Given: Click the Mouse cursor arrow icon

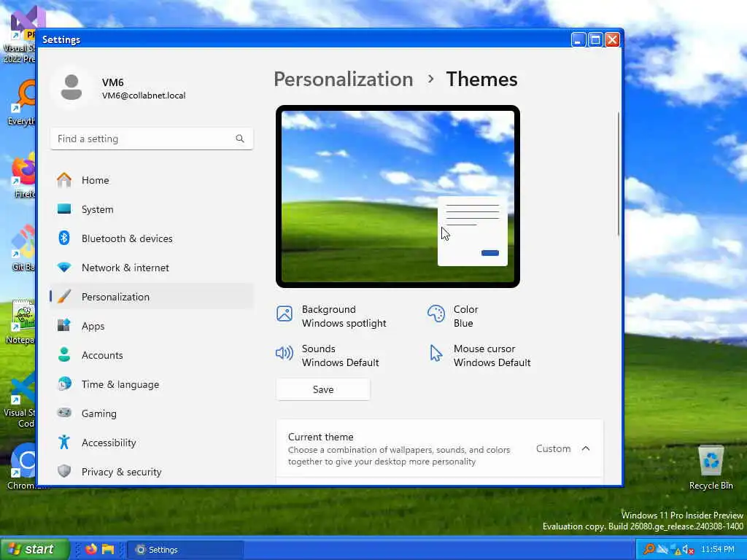Looking at the screenshot, I should [x=436, y=354].
